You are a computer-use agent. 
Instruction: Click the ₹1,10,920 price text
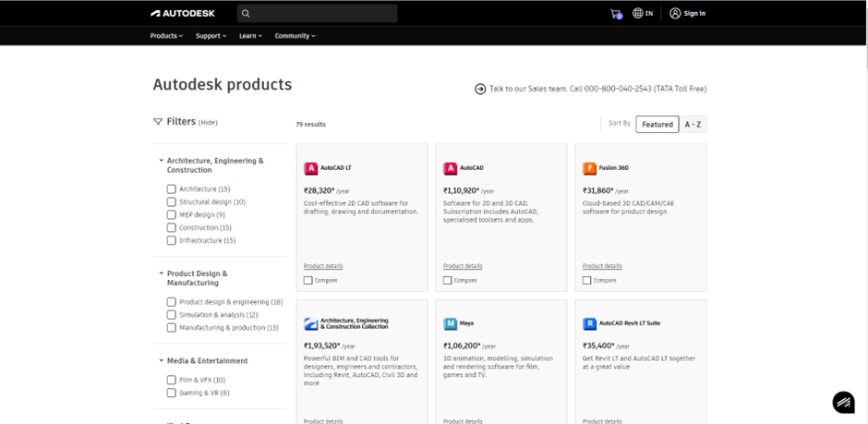click(461, 190)
